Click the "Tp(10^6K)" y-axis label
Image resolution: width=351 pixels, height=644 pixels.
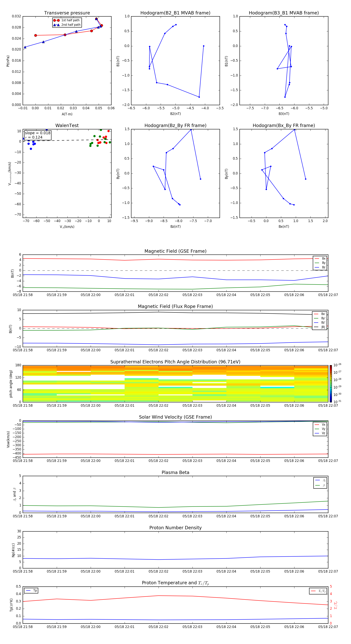click(x=11, y=605)
